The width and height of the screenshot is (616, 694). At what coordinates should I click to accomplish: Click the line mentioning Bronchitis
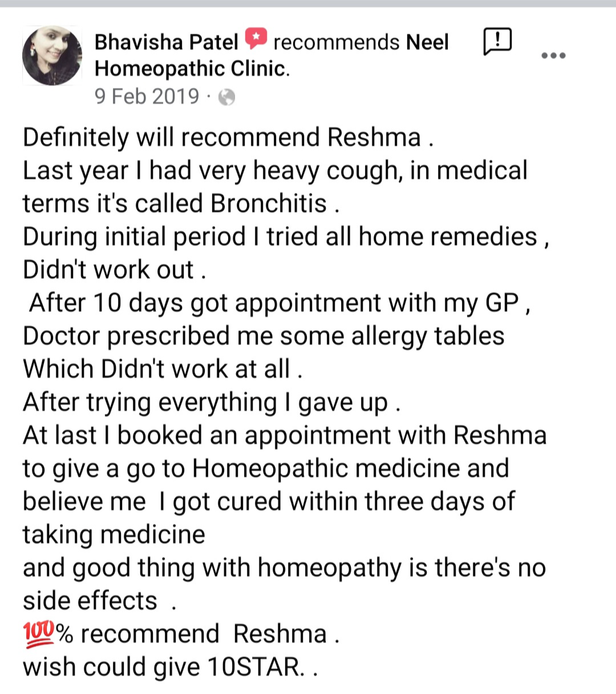pos(181,204)
